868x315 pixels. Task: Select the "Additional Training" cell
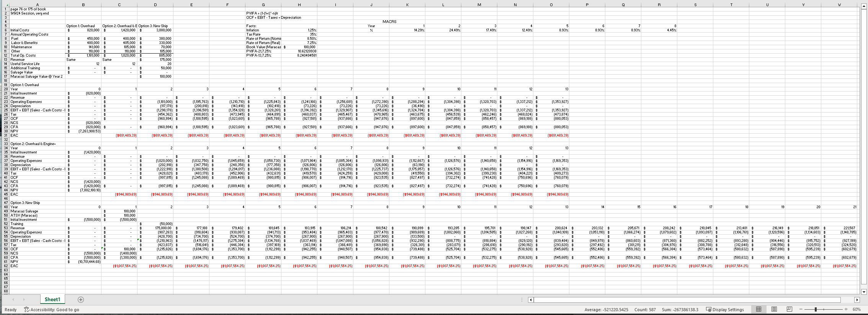click(x=38, y=68)
